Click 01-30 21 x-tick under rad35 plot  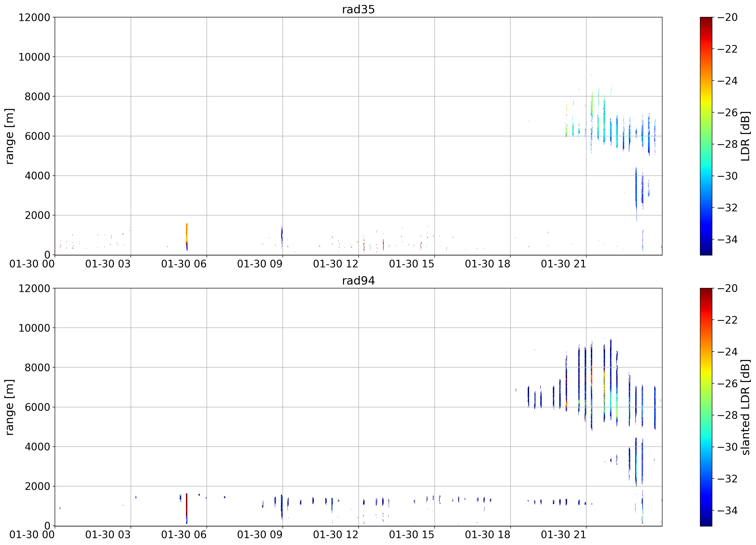click(x=564, y=264)
